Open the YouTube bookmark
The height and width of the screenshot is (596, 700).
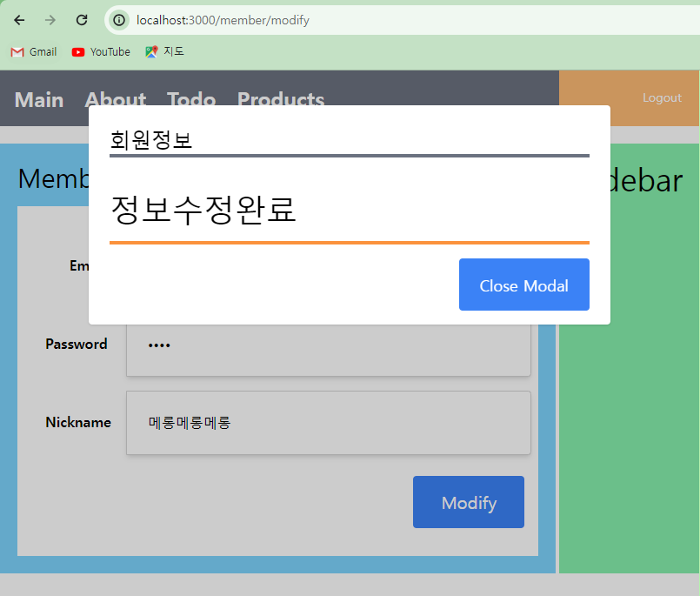(101, 52)
